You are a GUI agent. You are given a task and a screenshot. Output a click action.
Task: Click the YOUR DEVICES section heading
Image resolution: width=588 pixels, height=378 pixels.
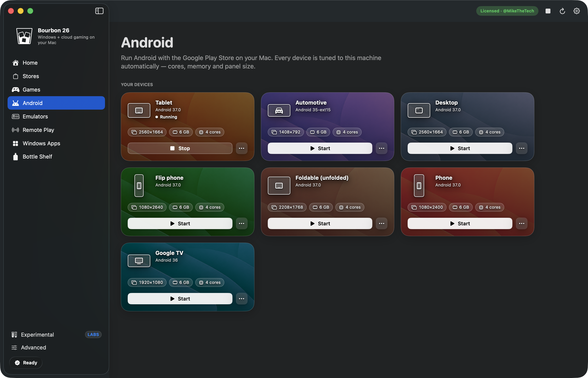point(137,84)
